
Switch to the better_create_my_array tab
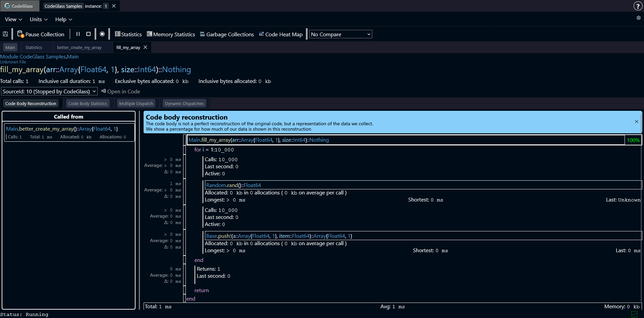point(79,48)
